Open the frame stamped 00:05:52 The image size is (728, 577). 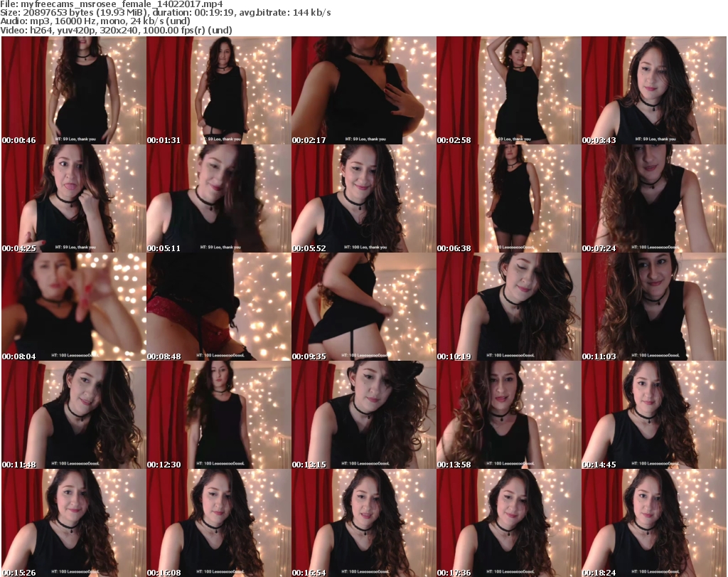[x=364, y=198]
